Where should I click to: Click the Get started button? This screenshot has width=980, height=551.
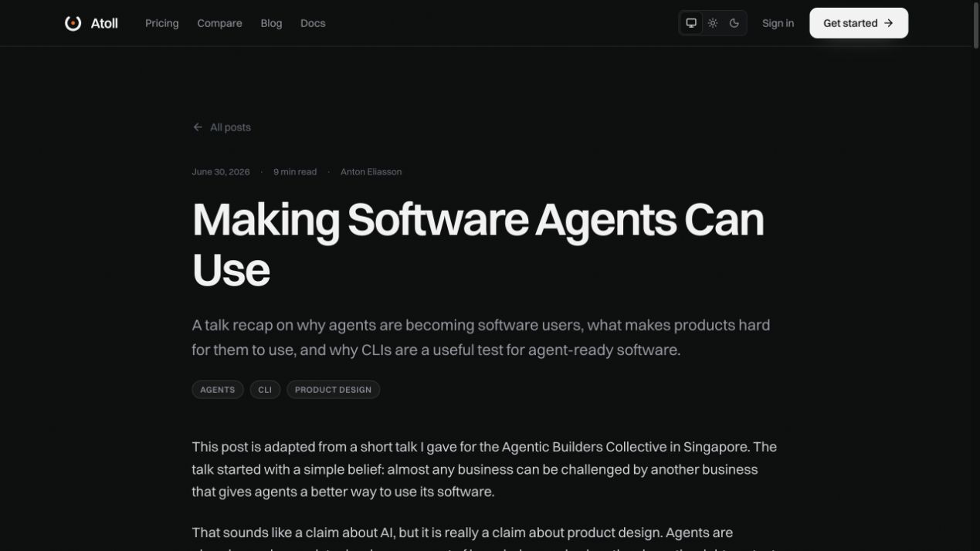pos(859,23)
